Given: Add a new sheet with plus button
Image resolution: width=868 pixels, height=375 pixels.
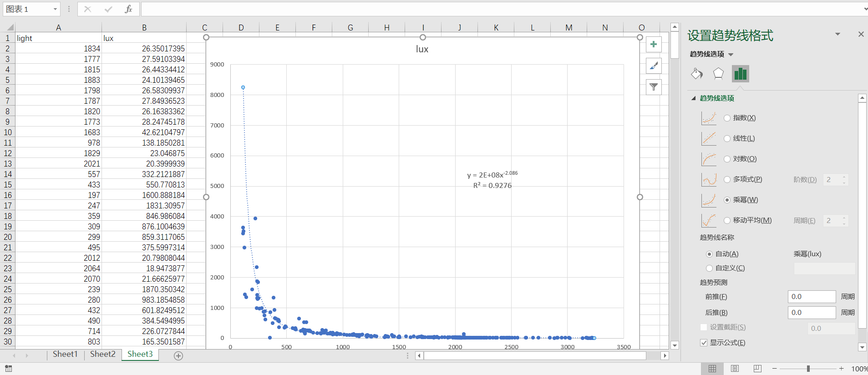Looking at the screenshot, I should click(178, 356).
